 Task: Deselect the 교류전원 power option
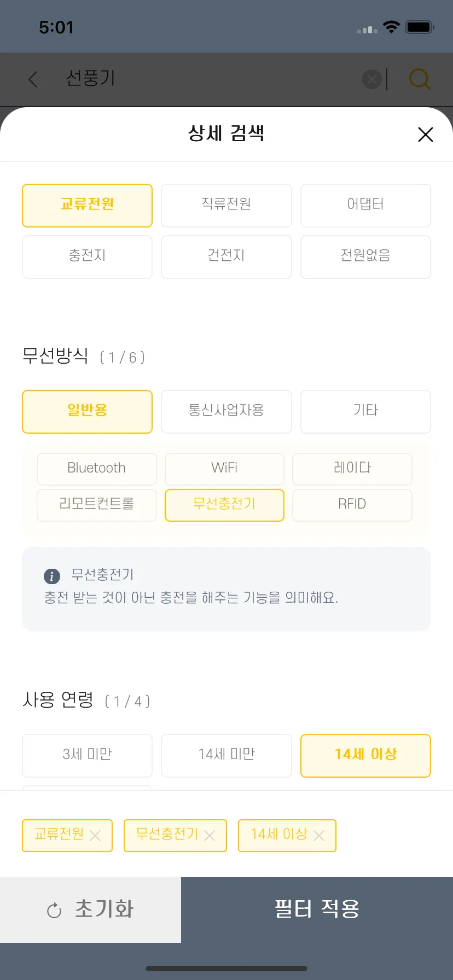click(x=87, y=206)
